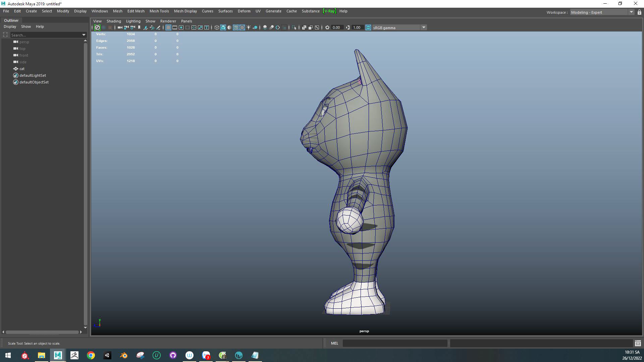Click the Screen Space Ambient Occlusion icon
Image resolution: width=644 pixels, height=362 pixels.
265,27
